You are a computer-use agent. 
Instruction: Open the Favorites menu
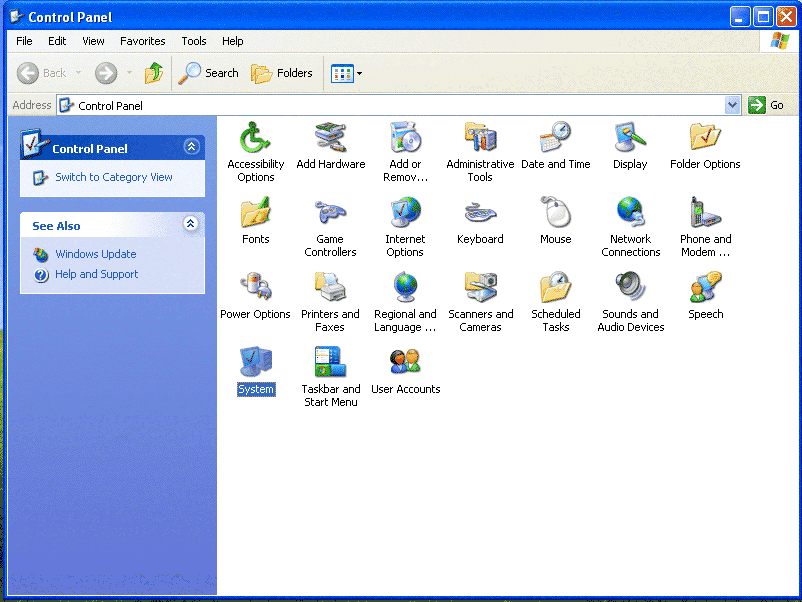point(143,41)
